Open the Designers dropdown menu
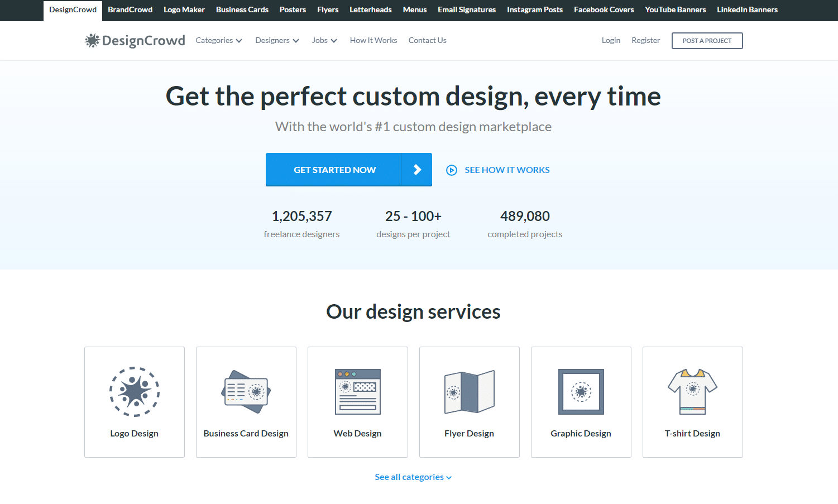The width and height of the screenshot is (838, 504). pos(277,40)
